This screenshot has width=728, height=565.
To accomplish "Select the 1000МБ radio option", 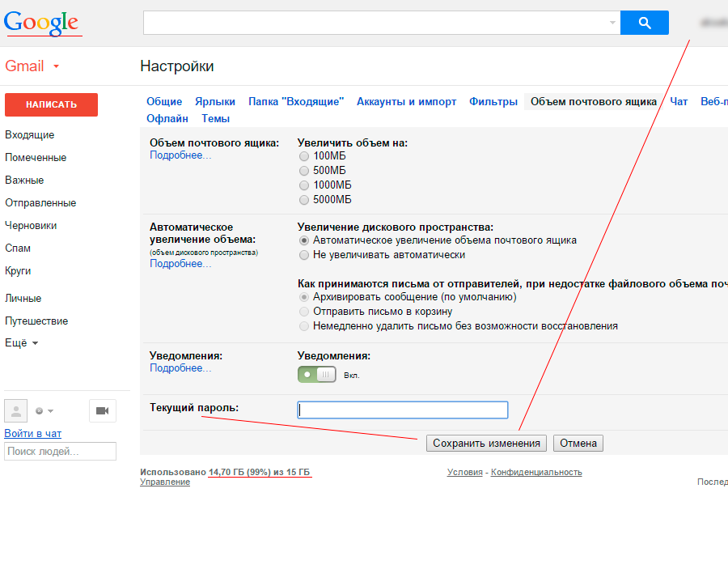I will tap(304, 185).
